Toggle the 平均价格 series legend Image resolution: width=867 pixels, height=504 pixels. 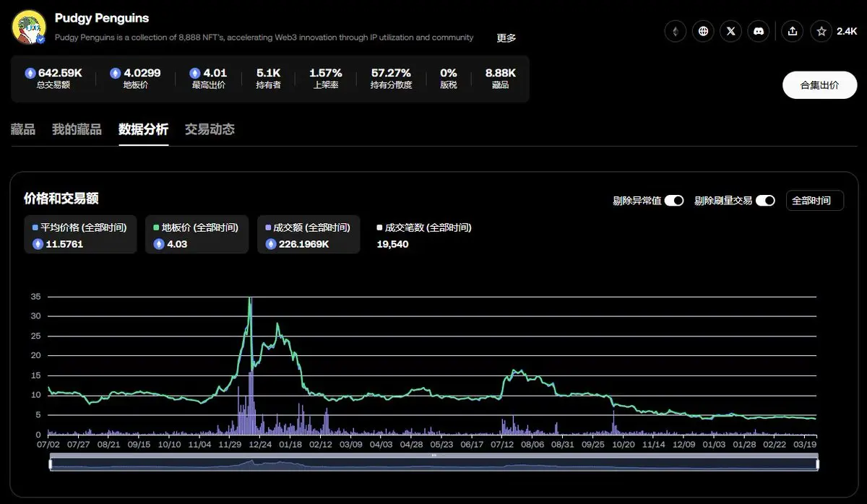click(80, 235)
